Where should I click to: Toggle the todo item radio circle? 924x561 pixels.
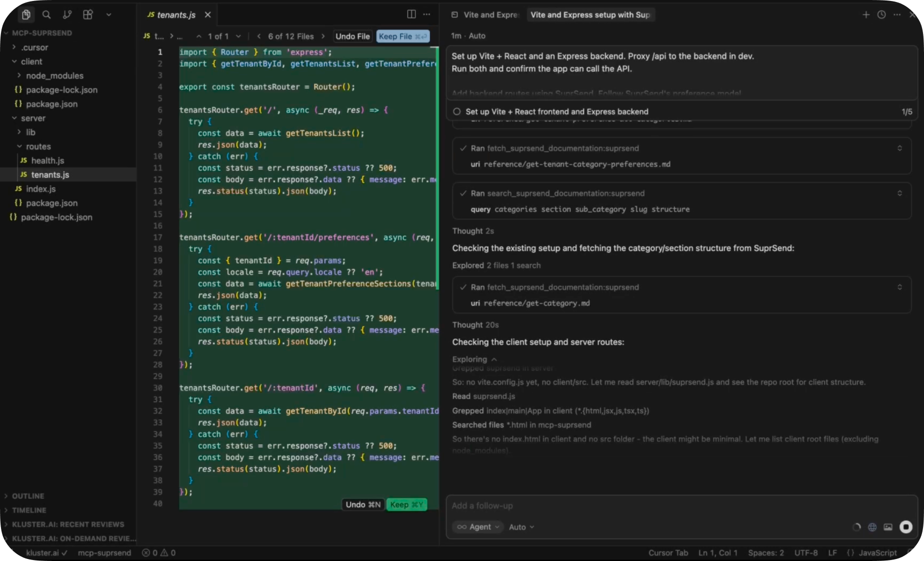(457, 112)
